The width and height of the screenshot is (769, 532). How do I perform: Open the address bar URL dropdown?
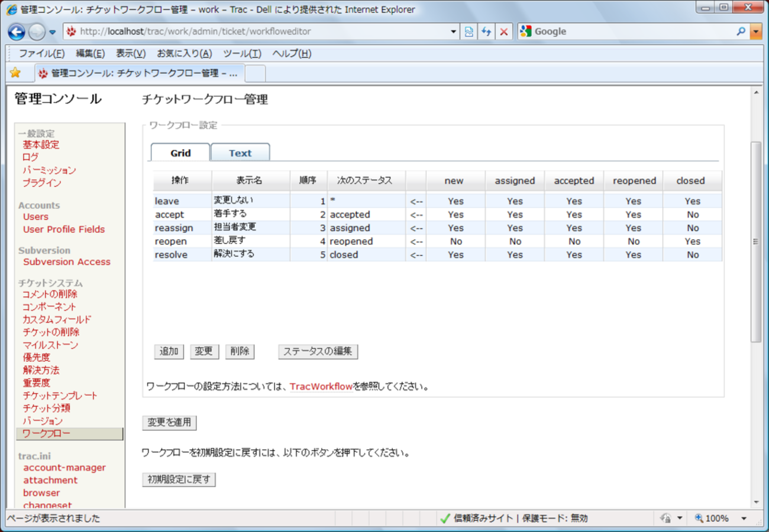click(x=454, y=32)
